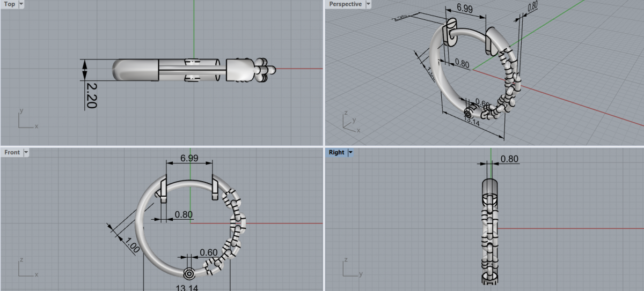Expand the Perspective viewport menu arrow
Screen dimensions: 644x291
(x=368, y=4)
